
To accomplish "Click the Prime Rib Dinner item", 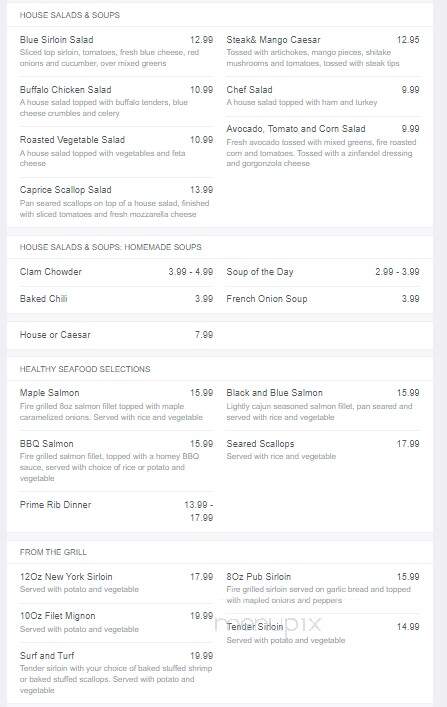I will pos(116,511).
